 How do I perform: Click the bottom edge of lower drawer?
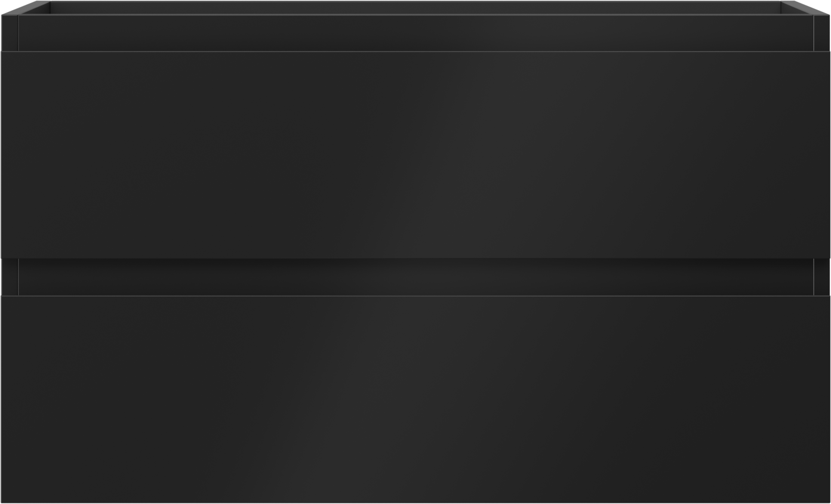415,502
